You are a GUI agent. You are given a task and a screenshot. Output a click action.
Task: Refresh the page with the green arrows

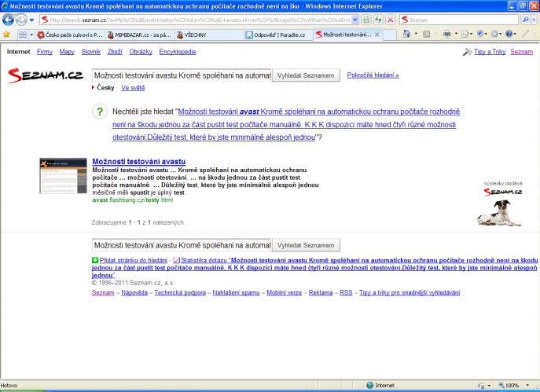pos(378,20)
